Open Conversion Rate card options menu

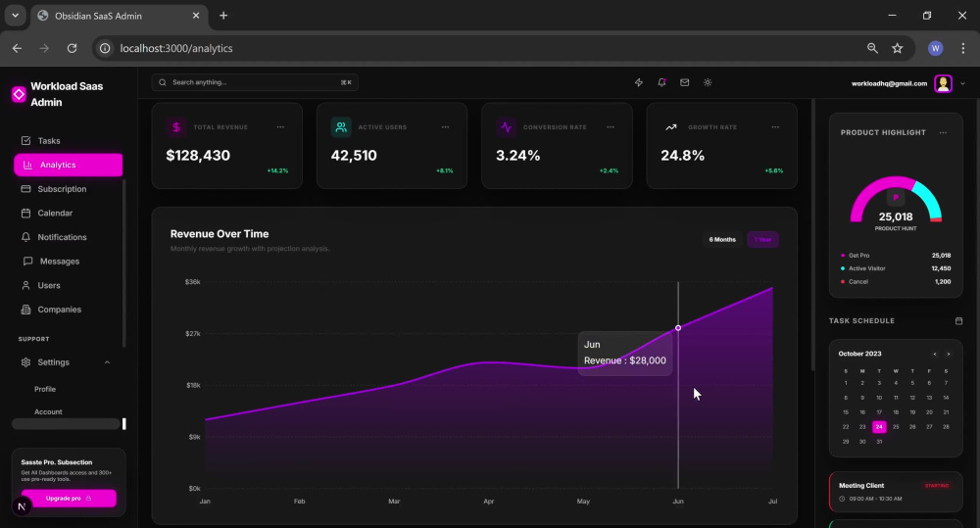(611, 126)
